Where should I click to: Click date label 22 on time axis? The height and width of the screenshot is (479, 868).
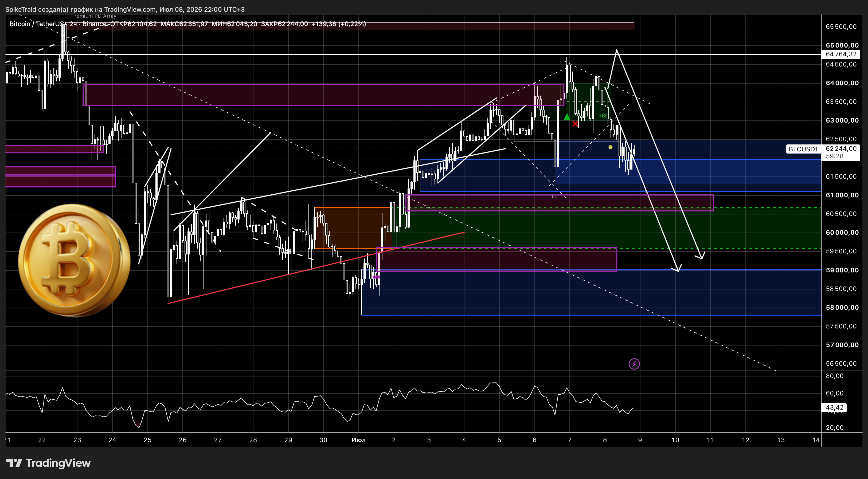click(x=42, y=440)
